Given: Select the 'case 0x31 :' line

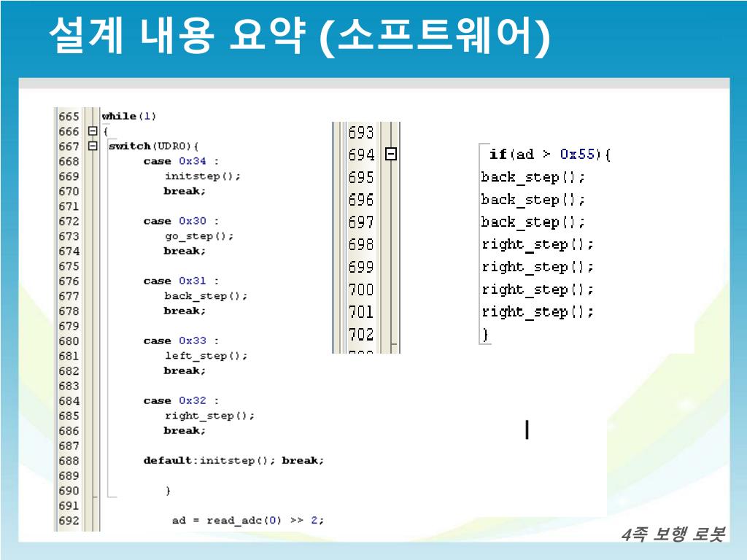Looking at the screenshot, I should click(x=181, y=281).
